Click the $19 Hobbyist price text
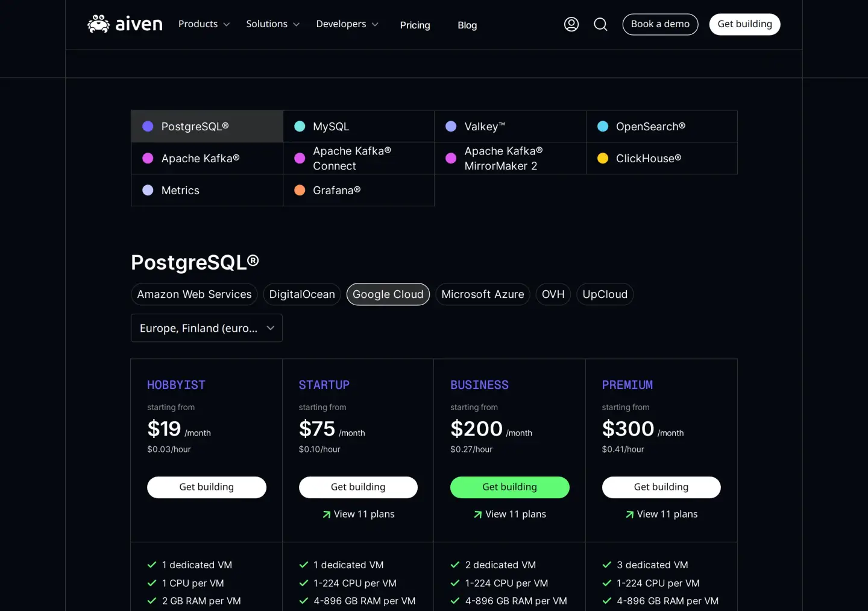868x611 pixels. coord(164,429)
